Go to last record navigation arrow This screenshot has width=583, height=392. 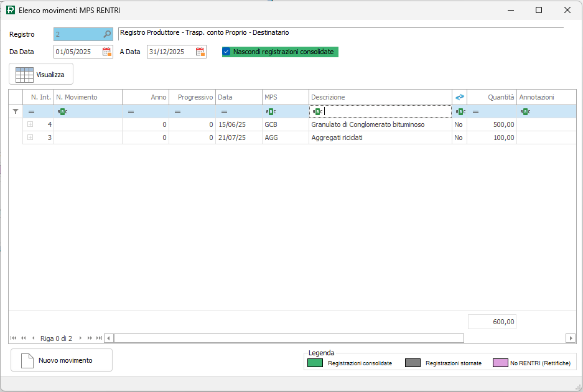pyautogui.click(x=99, y=338)
